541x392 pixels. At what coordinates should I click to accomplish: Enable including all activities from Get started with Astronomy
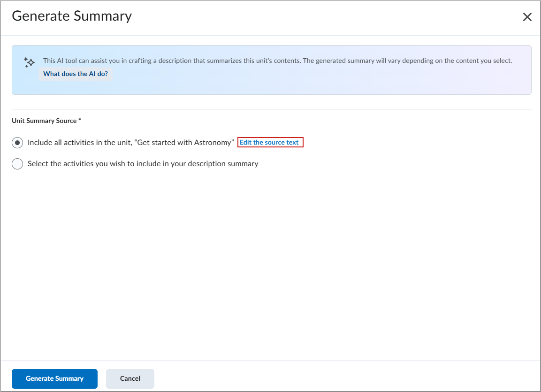[x=17, y=142]
